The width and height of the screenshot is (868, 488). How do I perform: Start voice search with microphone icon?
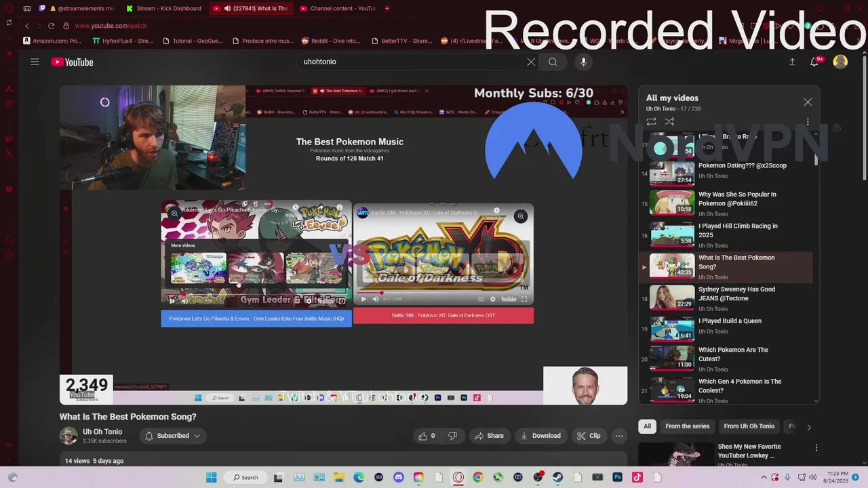583,62
